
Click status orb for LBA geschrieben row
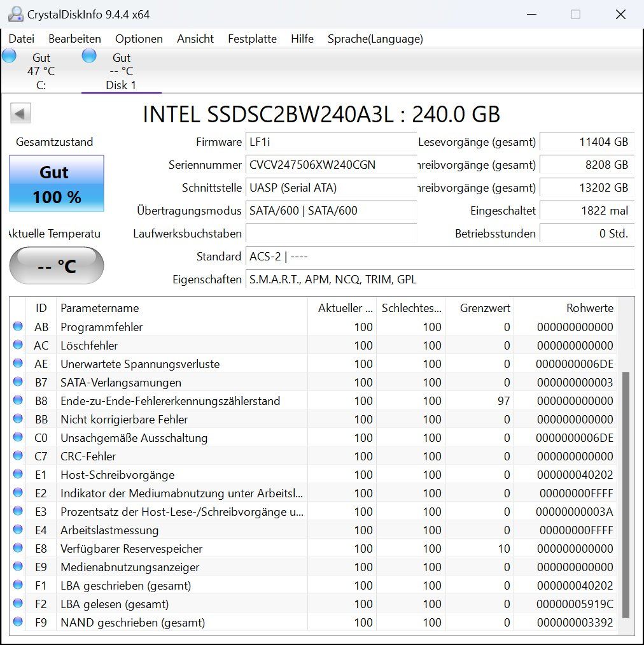point(18,585)
